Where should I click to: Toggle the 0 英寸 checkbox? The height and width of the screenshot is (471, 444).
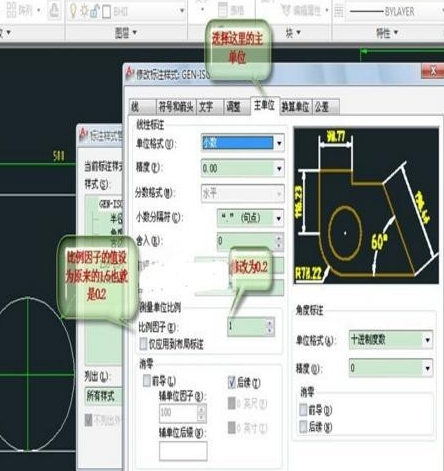click(232, 427)
